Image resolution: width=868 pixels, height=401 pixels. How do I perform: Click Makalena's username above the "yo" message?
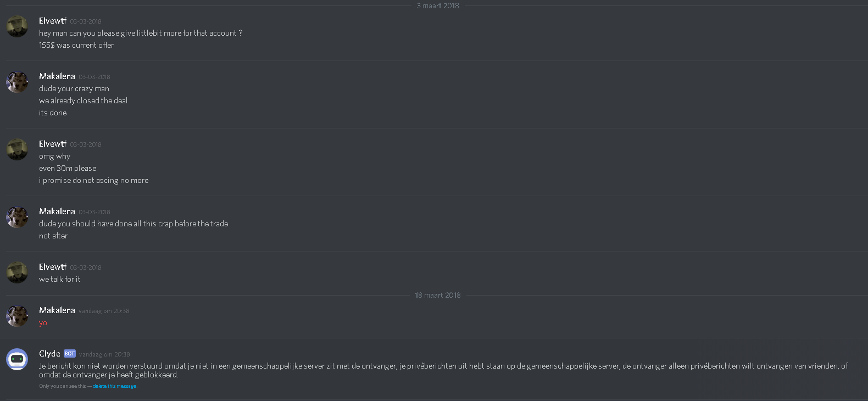tap(57, 310)
